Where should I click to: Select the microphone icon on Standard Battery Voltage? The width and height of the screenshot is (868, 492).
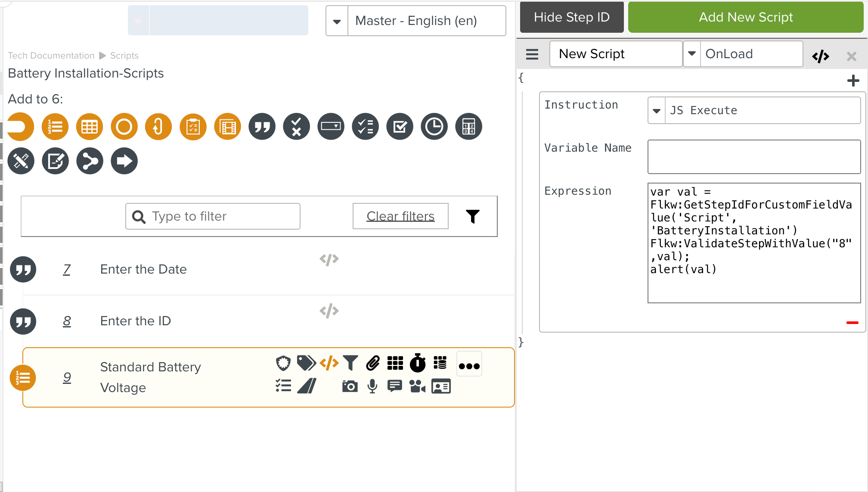372,386
